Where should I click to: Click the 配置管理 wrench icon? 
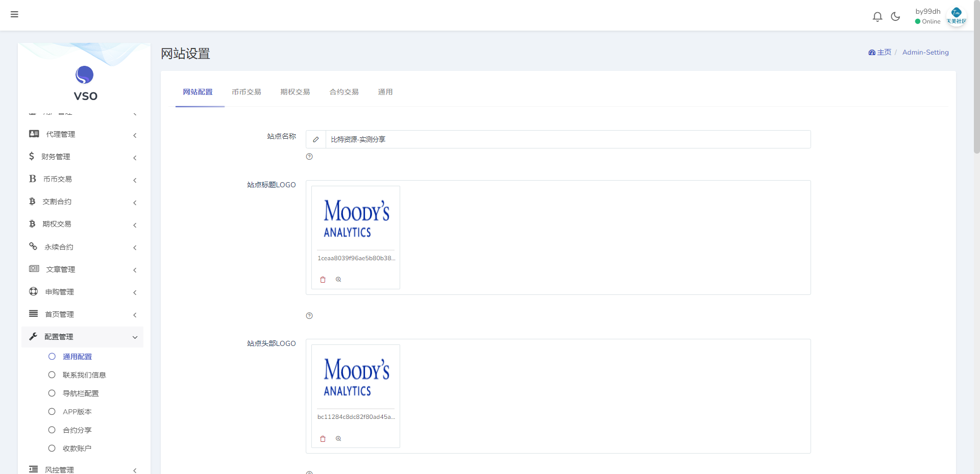coord(33,336)
